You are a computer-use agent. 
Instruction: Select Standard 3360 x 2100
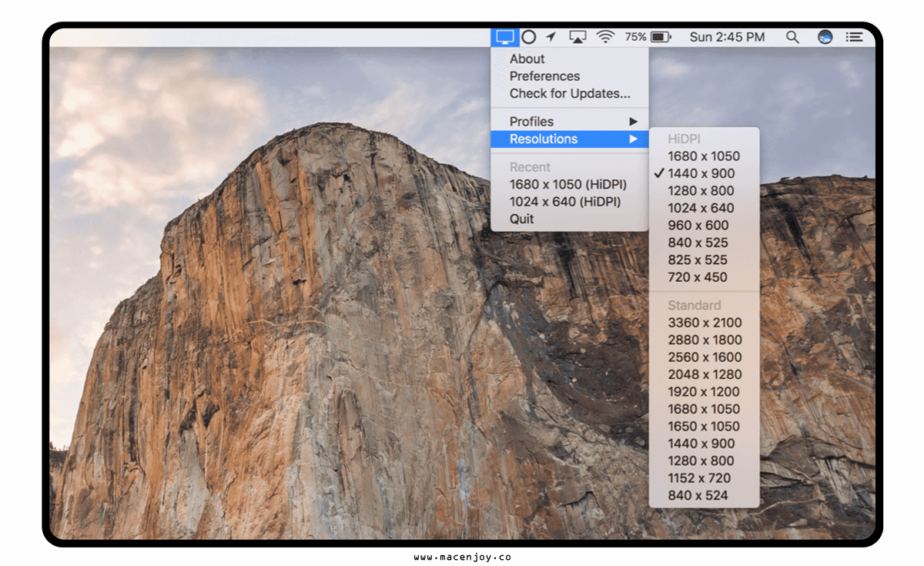[704, 322]
